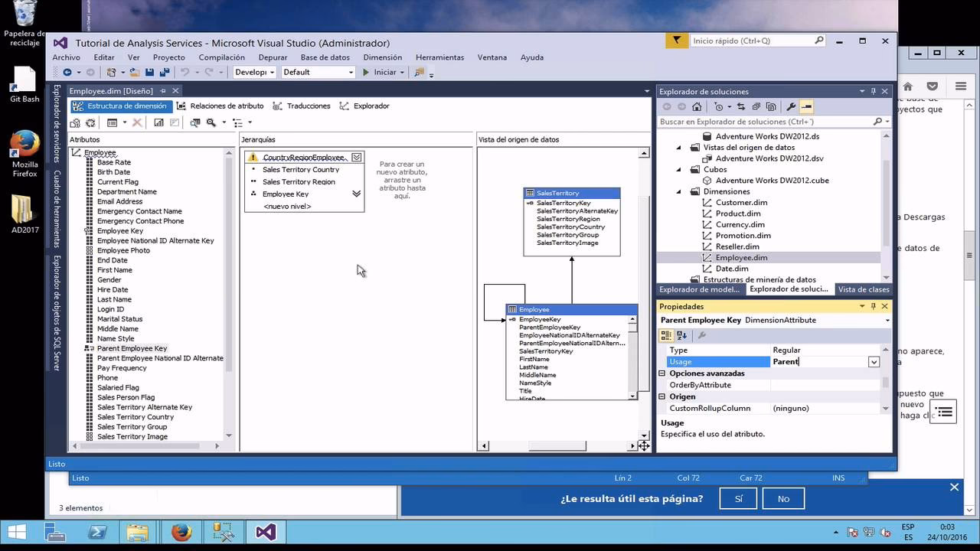Open Date.dim in the solution explorer
Screen dimensions: 980x551
tap(732, 269)
